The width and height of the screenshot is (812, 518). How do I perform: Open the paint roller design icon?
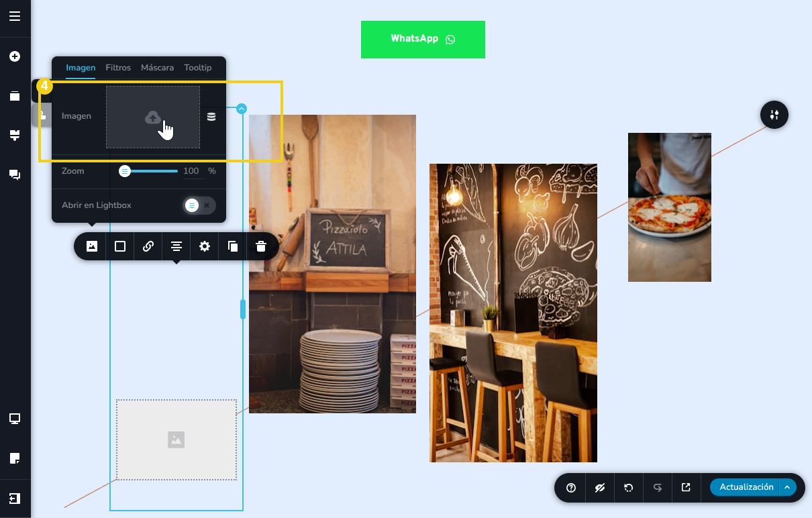tap(15, 136)
